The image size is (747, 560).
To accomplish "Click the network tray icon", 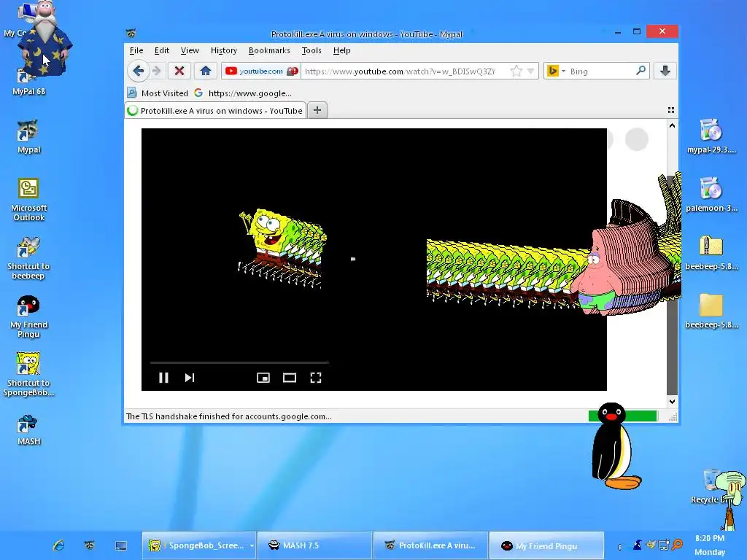I will [664, 545].
